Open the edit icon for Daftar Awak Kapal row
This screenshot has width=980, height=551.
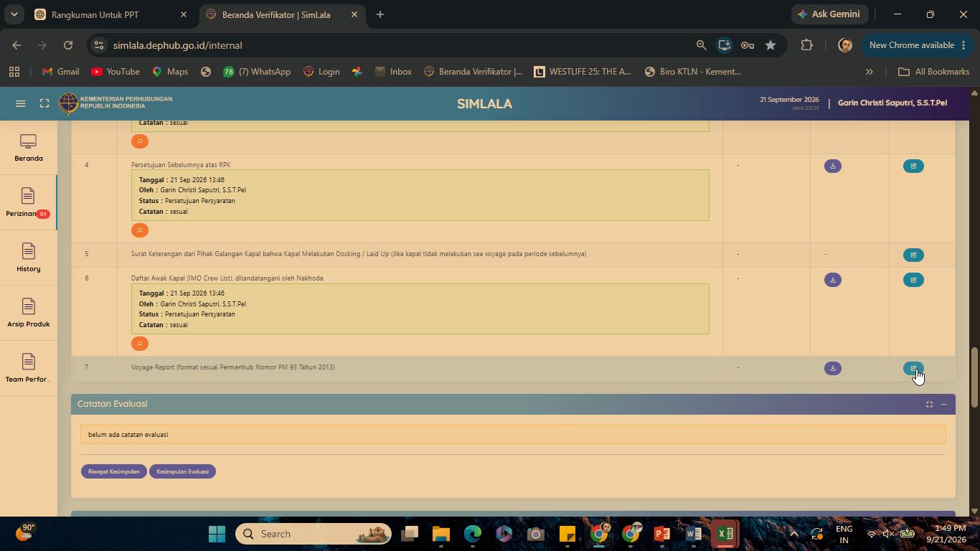(913, 280)
